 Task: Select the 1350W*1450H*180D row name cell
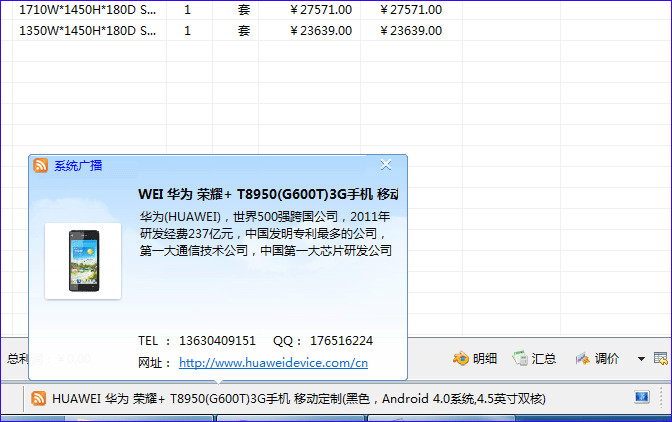click(90, 30)
